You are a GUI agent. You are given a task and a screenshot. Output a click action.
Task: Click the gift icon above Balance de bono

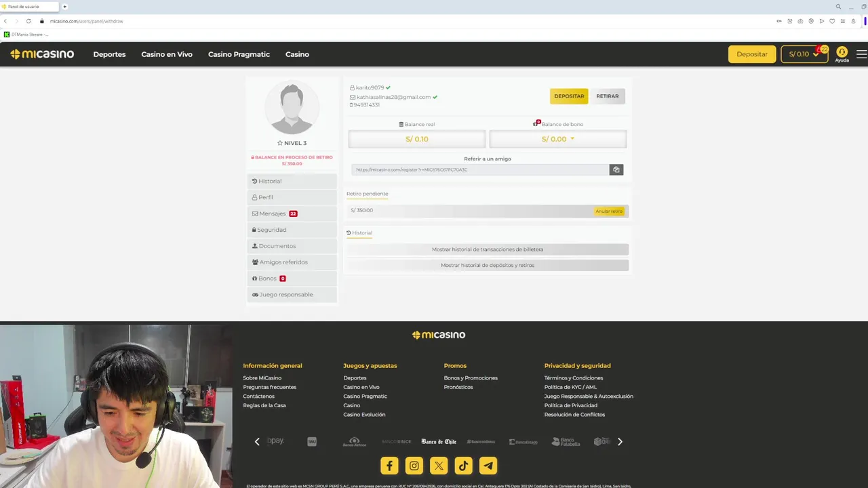[x=536, y=123]
